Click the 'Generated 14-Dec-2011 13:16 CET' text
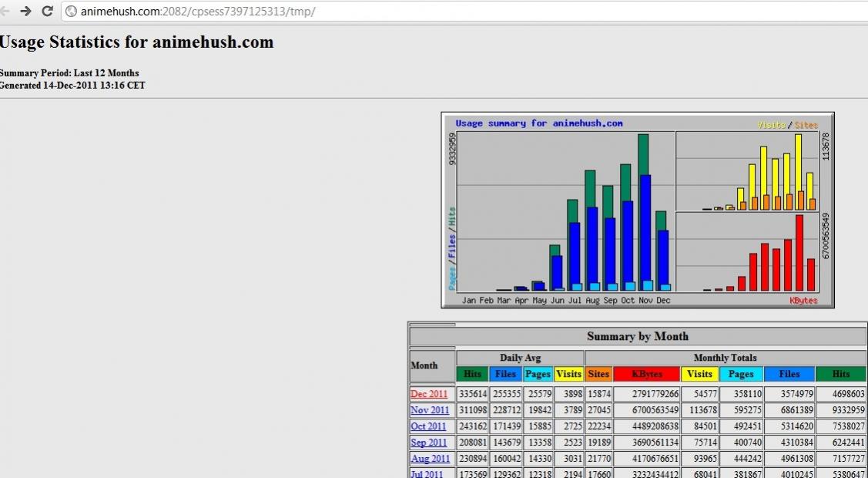868x478 pixels. (x=72, y=86)
